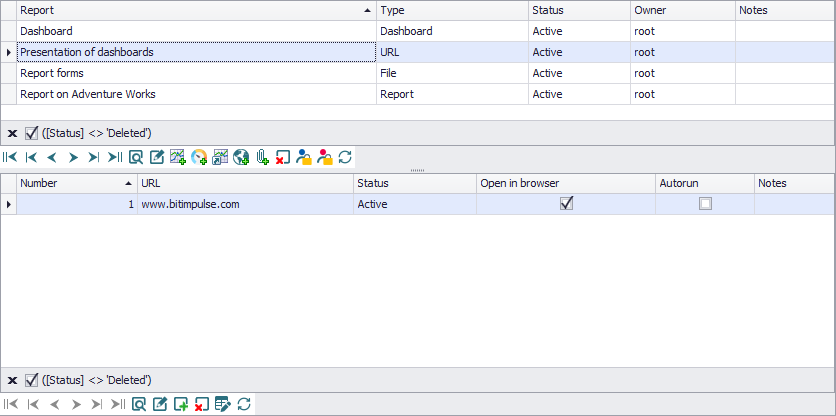Screen dimensions: 836x416
Task: Click row indicator of www.bitimpulse.com row
Action: pos(9,204)
